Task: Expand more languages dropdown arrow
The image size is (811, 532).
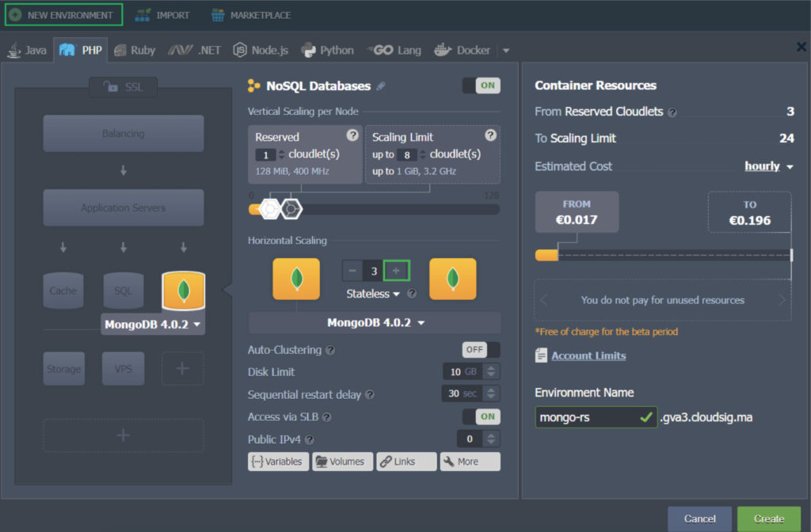Action: point(506,51)
